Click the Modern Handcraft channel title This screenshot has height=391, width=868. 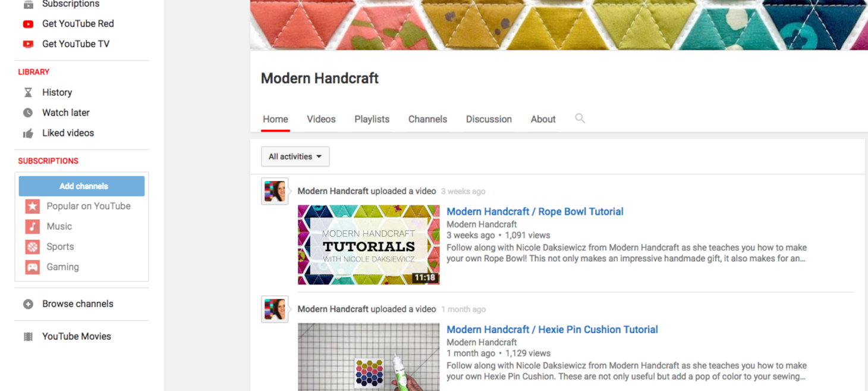pos(320,79)
